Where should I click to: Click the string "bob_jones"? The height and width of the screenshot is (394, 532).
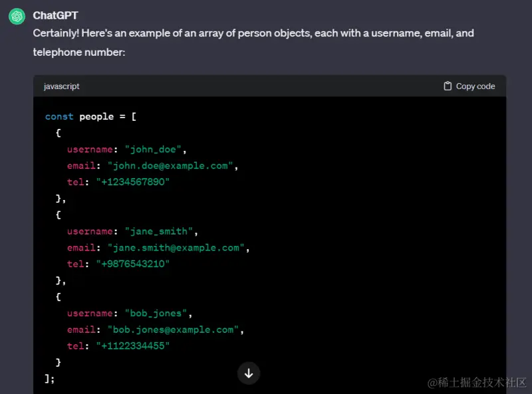pyautogui.click(x=156, y=314)
